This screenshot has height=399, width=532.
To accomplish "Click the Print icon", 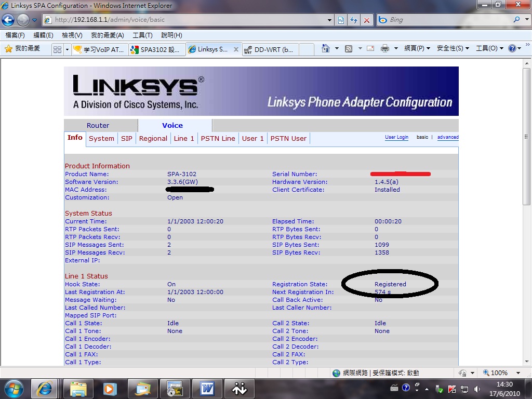I will [385, 48].
